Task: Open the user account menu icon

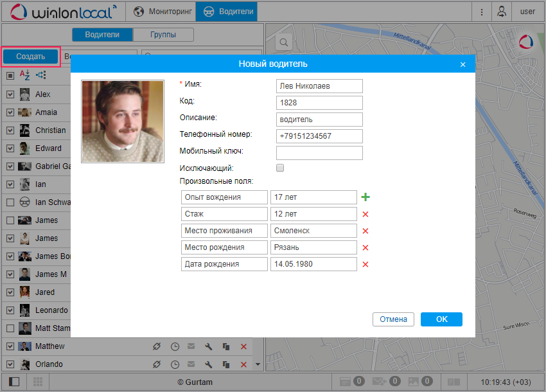Action: click(501, 12)
